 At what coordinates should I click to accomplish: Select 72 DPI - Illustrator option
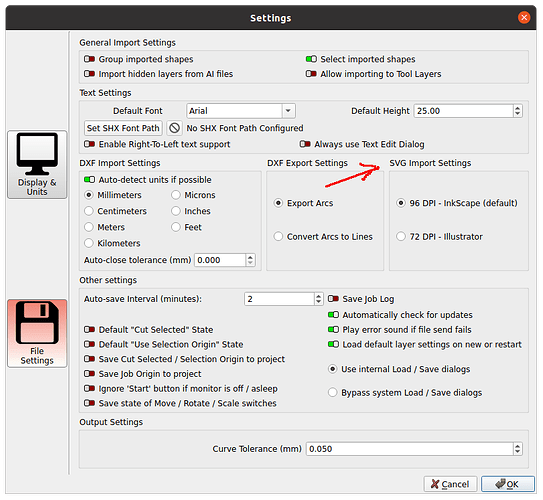tap(401, 236)
